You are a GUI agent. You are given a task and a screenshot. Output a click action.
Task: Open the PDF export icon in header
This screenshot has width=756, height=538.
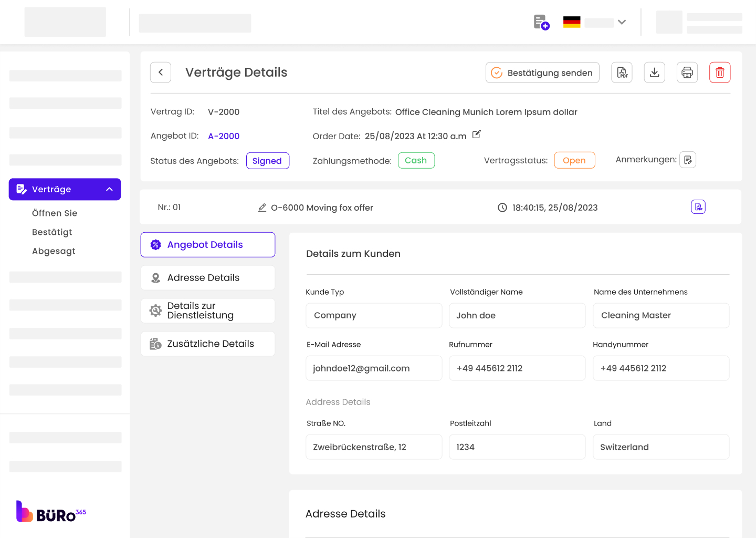[x=622, y=73]
